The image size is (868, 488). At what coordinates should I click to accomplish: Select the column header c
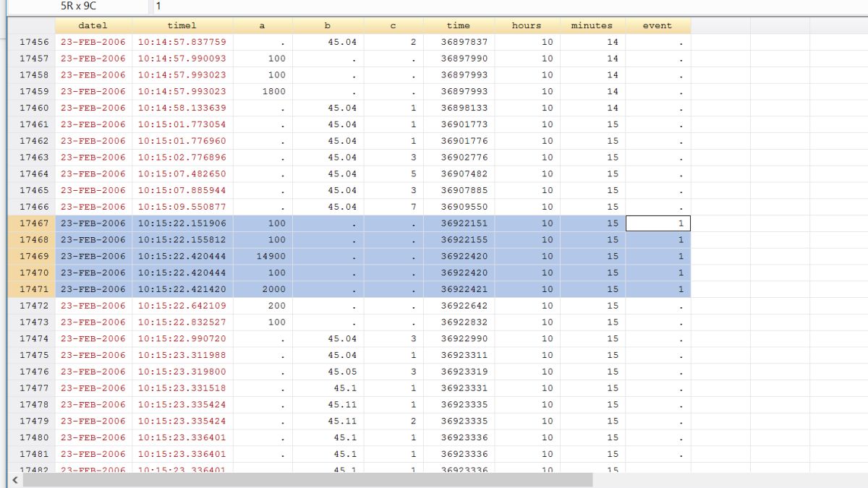pos(393,25)
